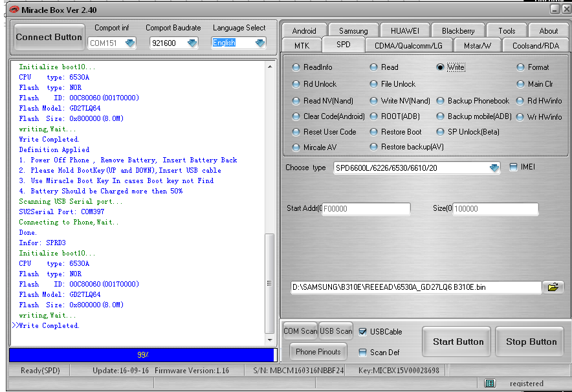The width and height of the screenshot is (572, 392).
Task: Toggle the USBCable checkbox
Action: point(362,331)
